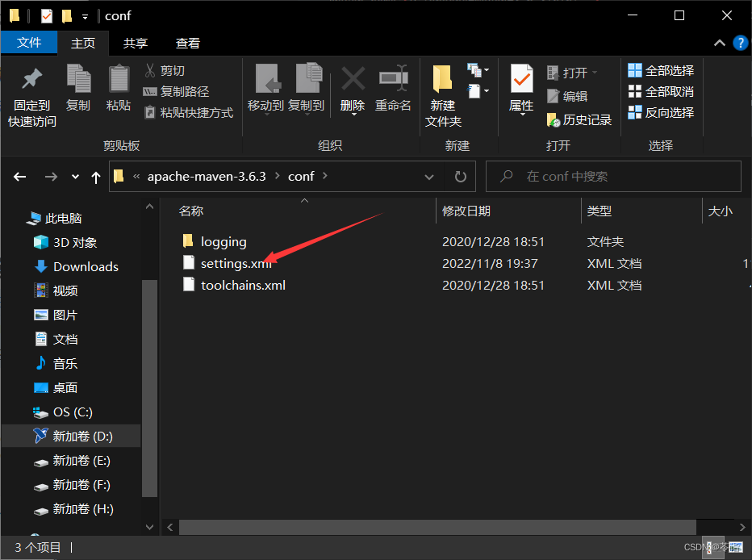Screen dimensions: 752x560
Task: Click the refresh button beside address bar
Action: point(461,177)
